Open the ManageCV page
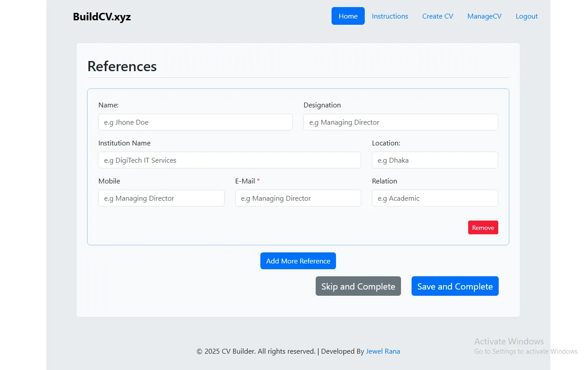Screen dimensions: 588x370 point(484,16)
